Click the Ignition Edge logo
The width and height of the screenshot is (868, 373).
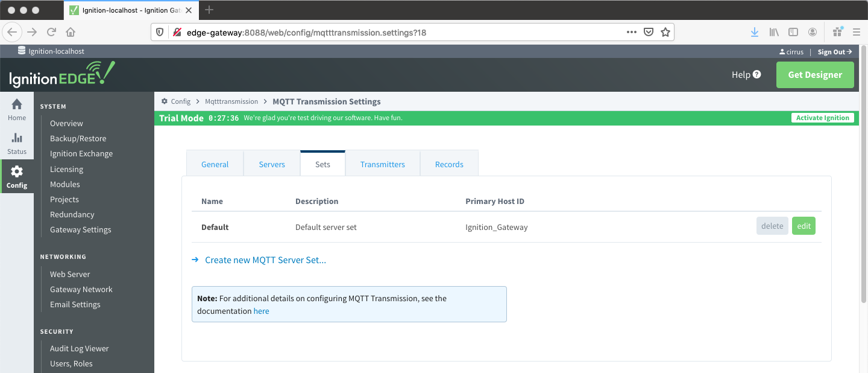(61, 75)
